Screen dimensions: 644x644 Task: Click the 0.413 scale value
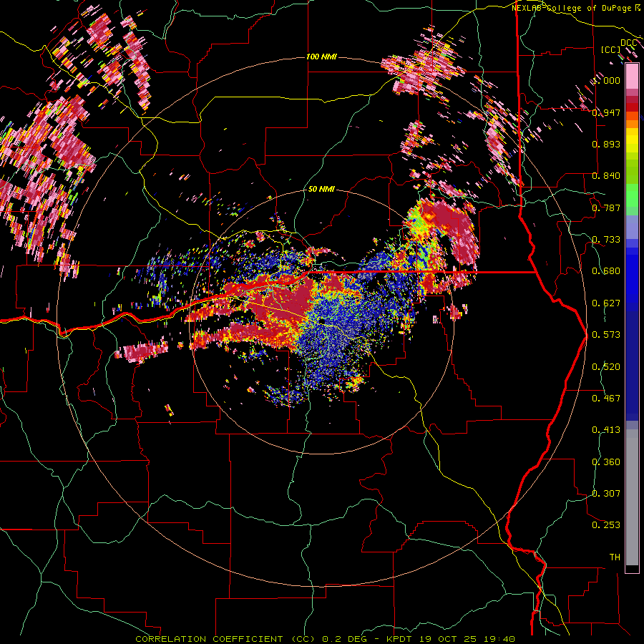[x=606, y=430]
